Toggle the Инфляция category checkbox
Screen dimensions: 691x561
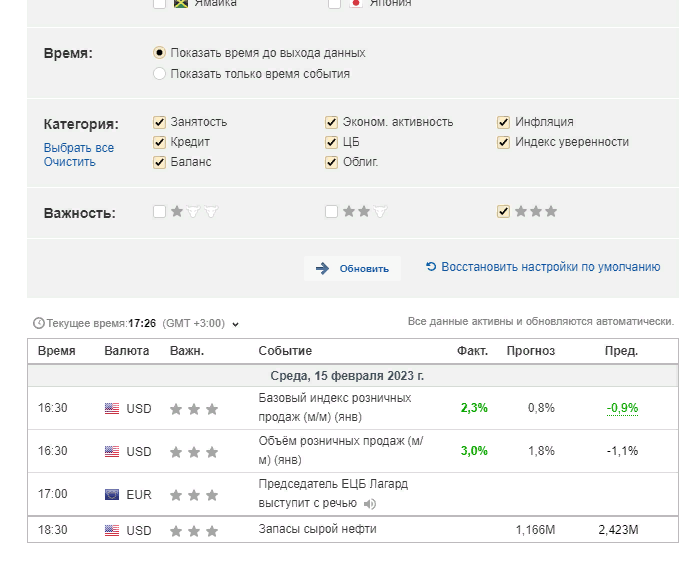click(504, 122)
